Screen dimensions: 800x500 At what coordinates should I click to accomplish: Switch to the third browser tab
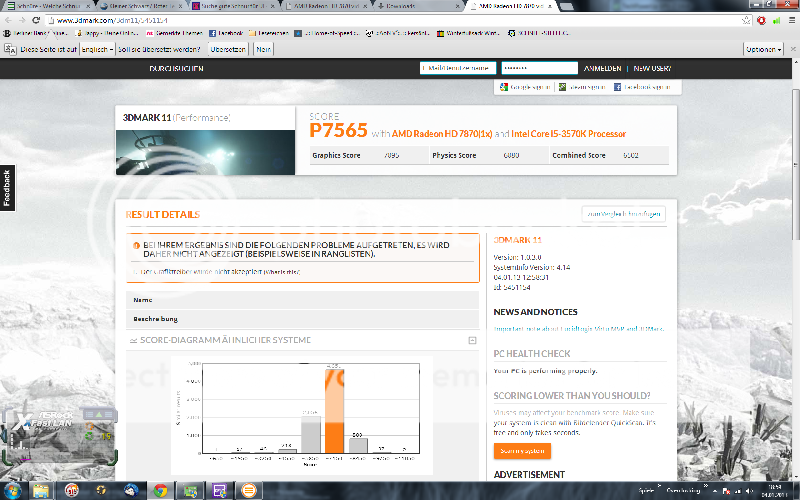[234, 6]
